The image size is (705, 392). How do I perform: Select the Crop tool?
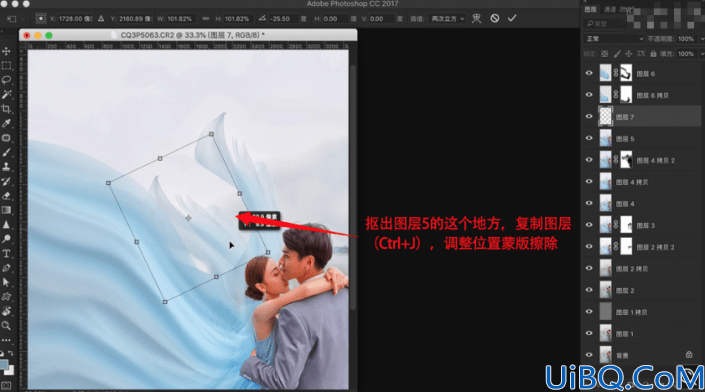point(6,109)
